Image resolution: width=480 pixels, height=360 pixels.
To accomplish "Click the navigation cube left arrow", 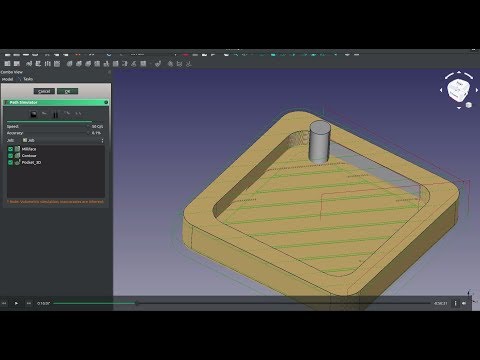I will click(441, 90).
